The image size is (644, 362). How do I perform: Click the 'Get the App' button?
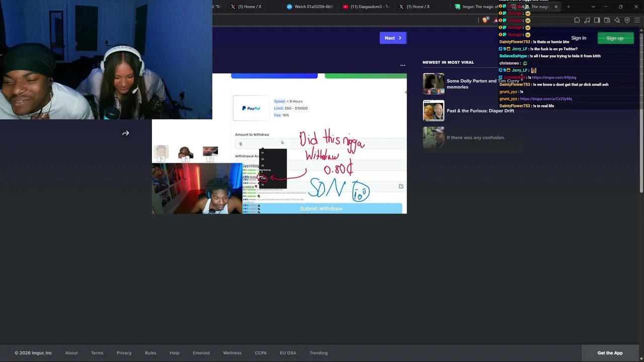610,353
